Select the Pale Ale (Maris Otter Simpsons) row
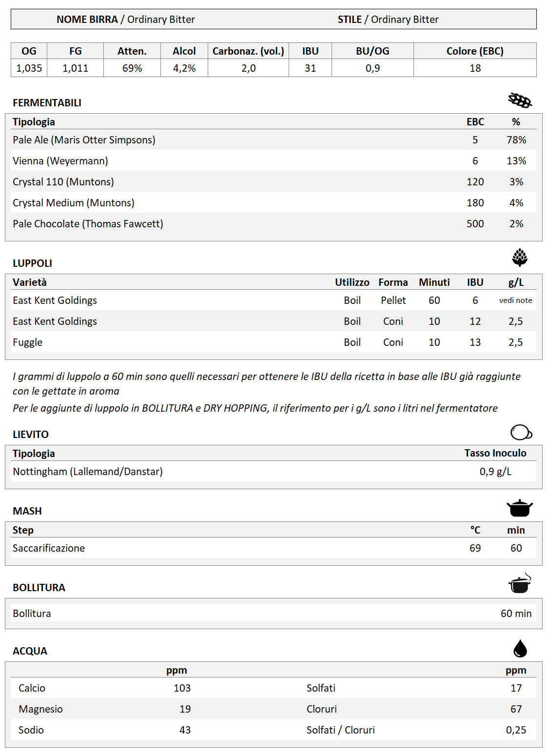The width and height of the screenshot is (549, 756). 84,140
